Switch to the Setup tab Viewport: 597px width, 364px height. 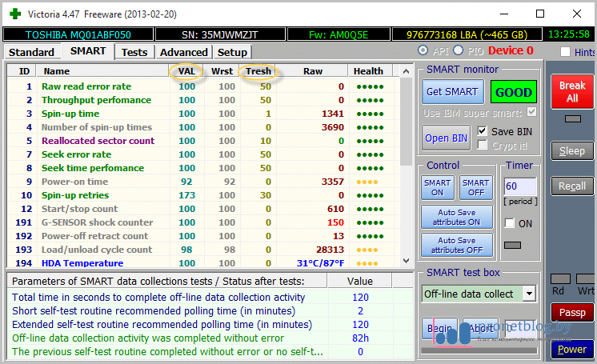coord(232,52)
